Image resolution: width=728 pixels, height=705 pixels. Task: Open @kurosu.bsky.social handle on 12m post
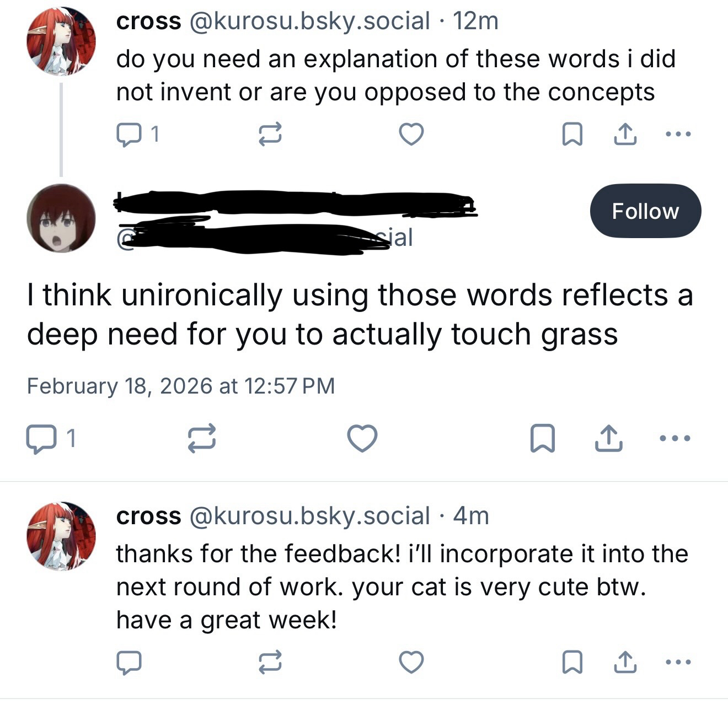point(309,21)
